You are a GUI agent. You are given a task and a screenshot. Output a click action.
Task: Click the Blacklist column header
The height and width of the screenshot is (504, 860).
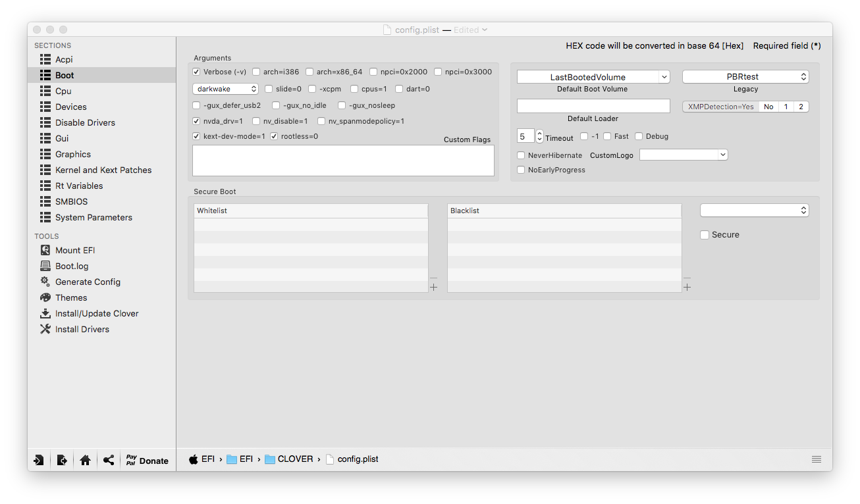[564, 211]
